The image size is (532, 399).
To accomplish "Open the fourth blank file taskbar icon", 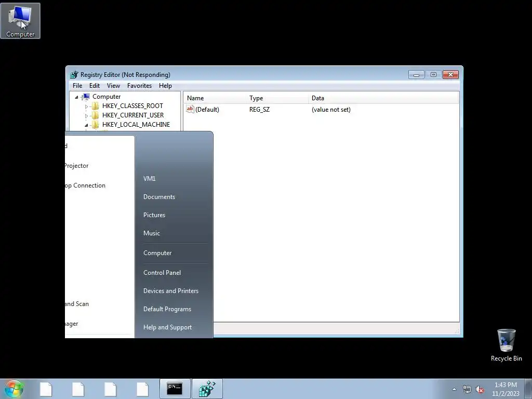I will click(142, 389).
